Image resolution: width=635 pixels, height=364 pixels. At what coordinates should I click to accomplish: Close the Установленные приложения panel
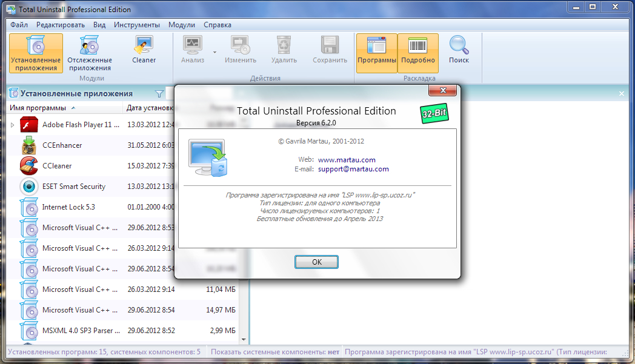pyautogui.click(x=622, y=93)
